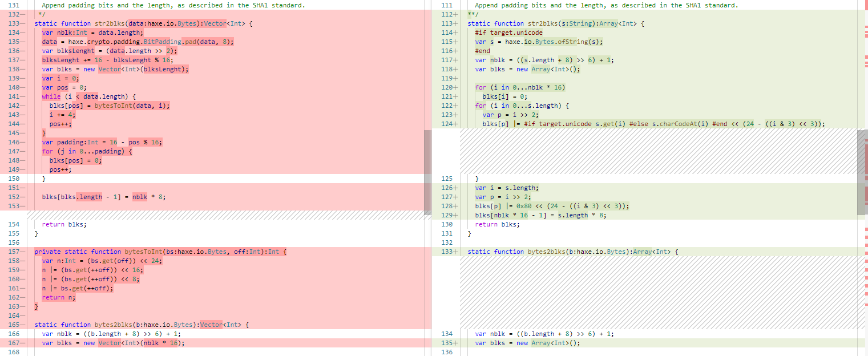Click 'for (i in 0...nblk * 16)'
868x356 pixels.
coord(520,87)
